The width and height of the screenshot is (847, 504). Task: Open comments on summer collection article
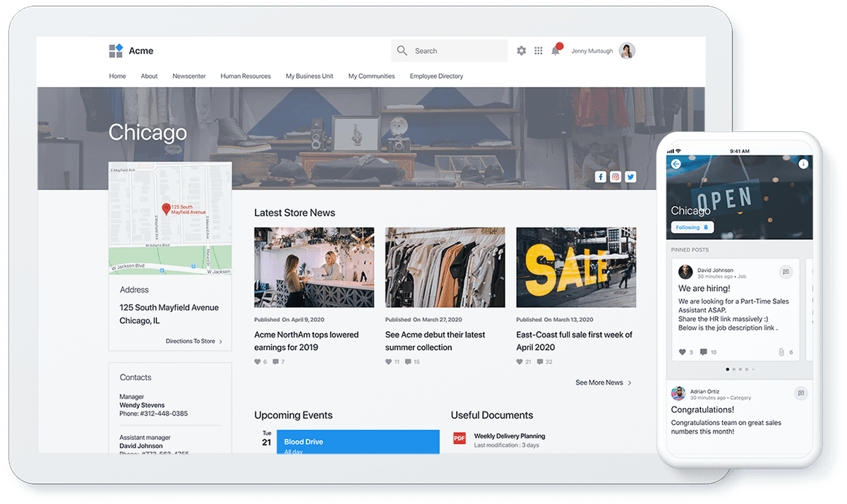click(x=407, y=362)
